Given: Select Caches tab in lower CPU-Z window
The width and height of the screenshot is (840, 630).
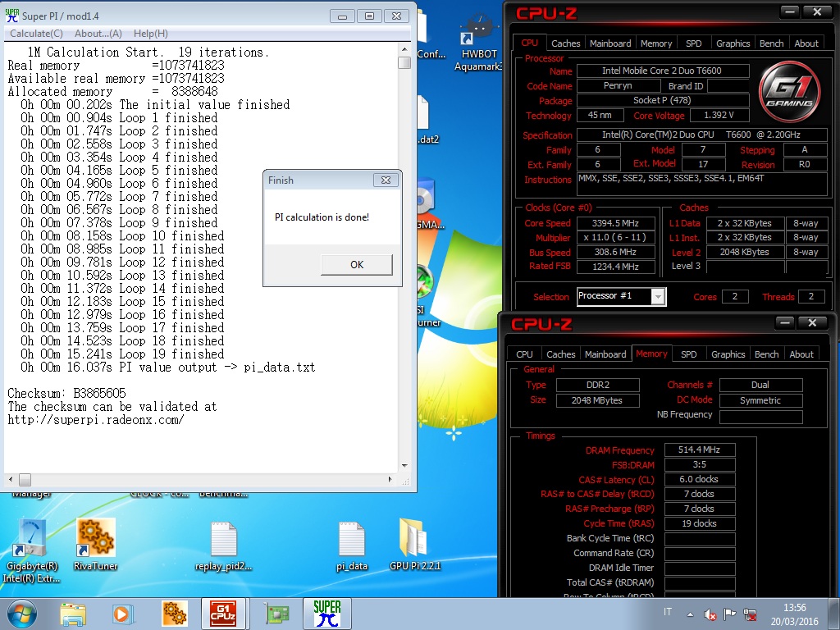Looking at the screenshot, I should (560, 354).
